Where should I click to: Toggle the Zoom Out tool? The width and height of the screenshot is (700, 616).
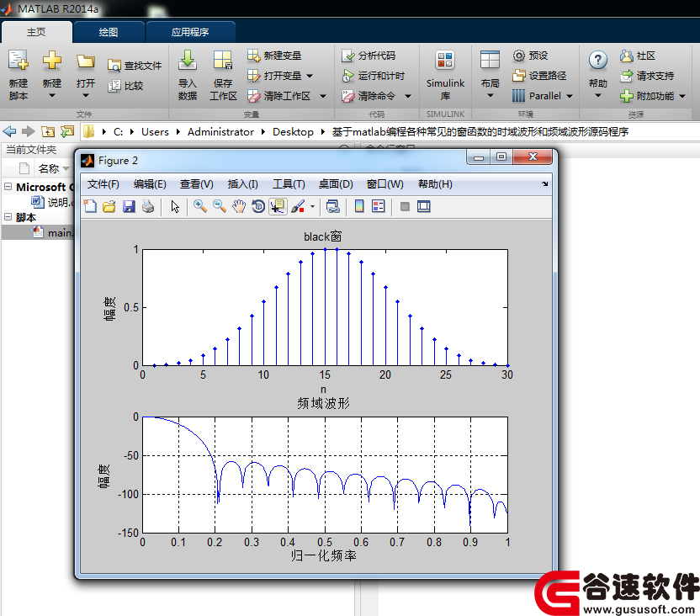tap(220, 206)
